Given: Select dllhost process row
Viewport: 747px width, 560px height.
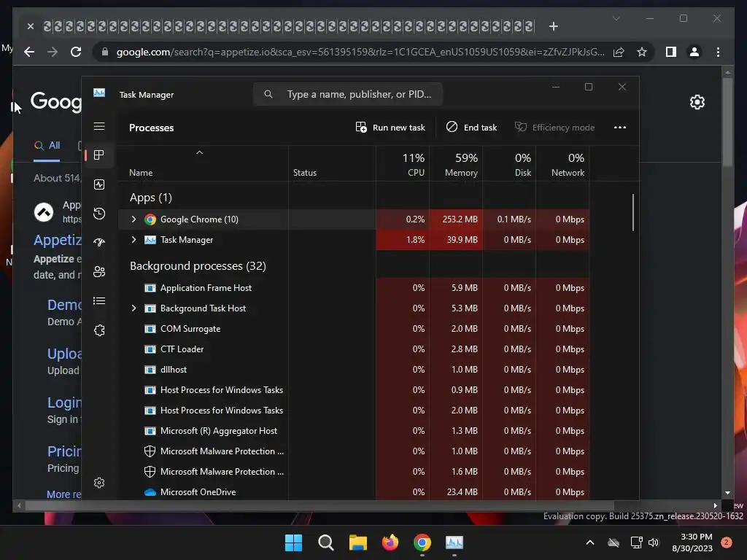Looking at the screenshot, I should pyautogui.click(x=354, y=370).
